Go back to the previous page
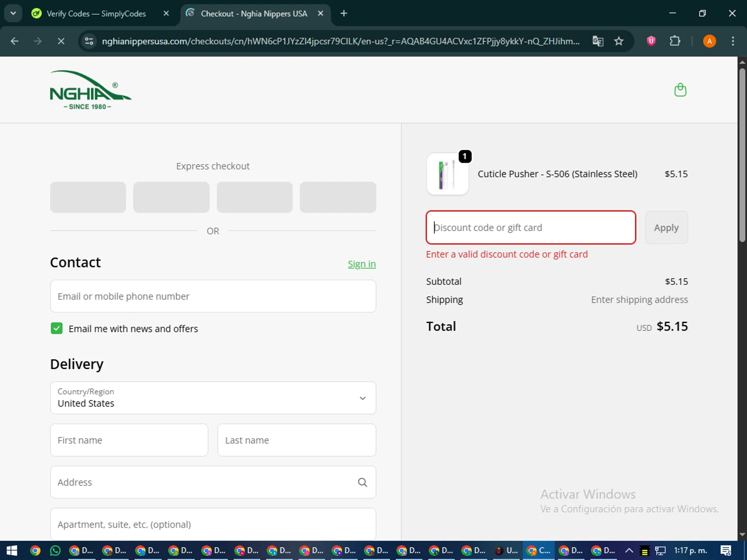The width and height of the screenshot is (747, 560). [14, 41]
